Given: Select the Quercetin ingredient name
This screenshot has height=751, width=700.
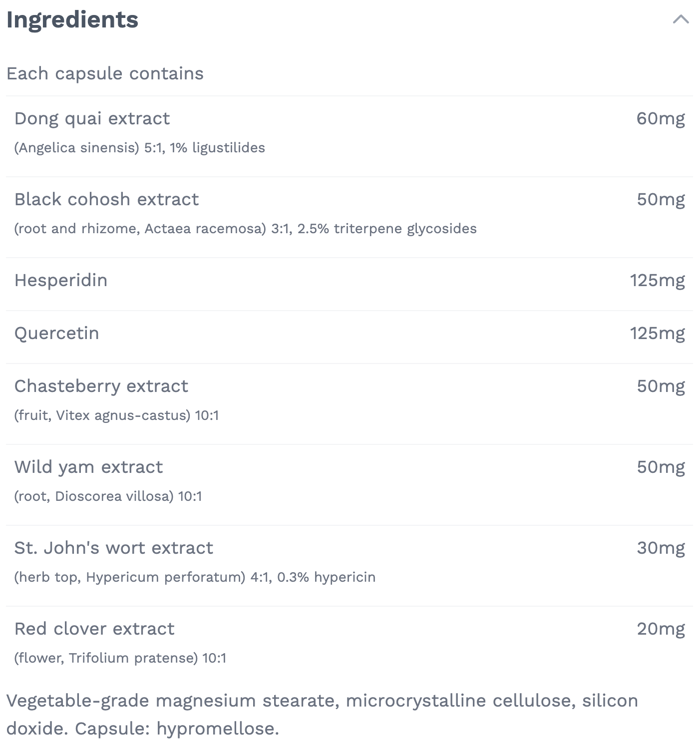Looking at the screenshot, I should pos(57,334).
